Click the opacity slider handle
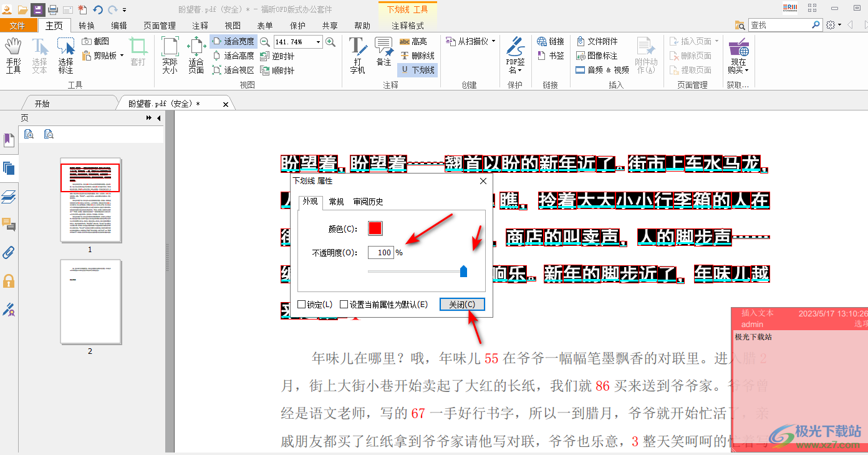868x455 pixels. tap(463, 271)
